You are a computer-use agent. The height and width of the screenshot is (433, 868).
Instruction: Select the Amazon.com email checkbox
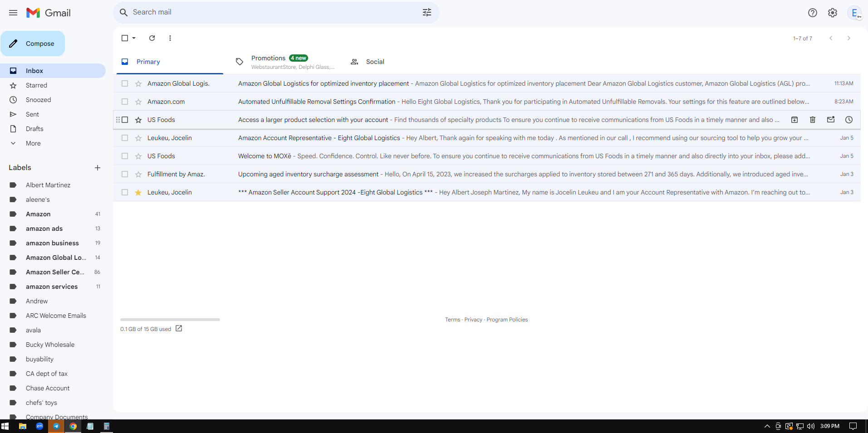125,102
